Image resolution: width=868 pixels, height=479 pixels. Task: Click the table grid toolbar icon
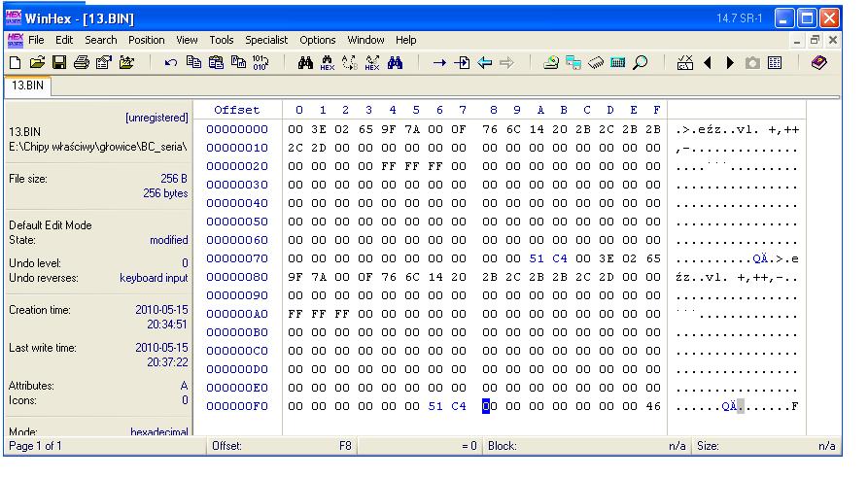coord(775,62)
